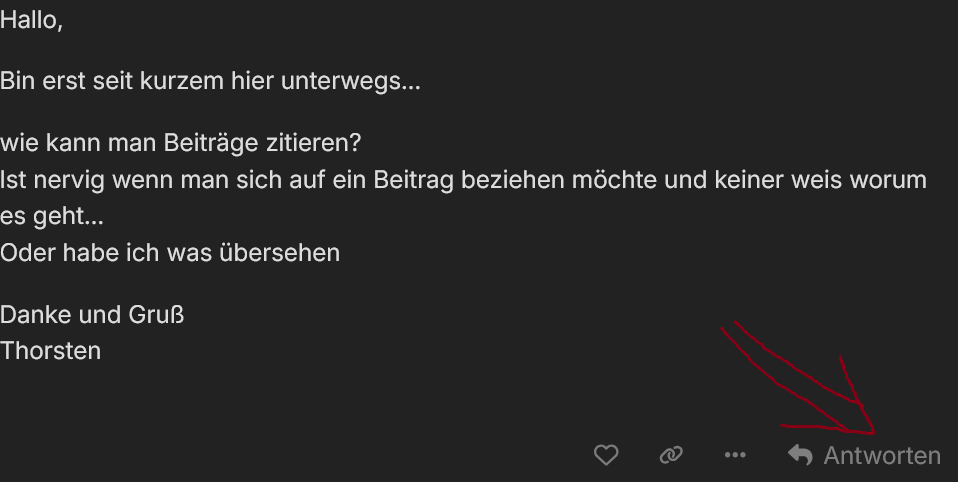Click the curved reply arrow icon

(x=800, y=455)
